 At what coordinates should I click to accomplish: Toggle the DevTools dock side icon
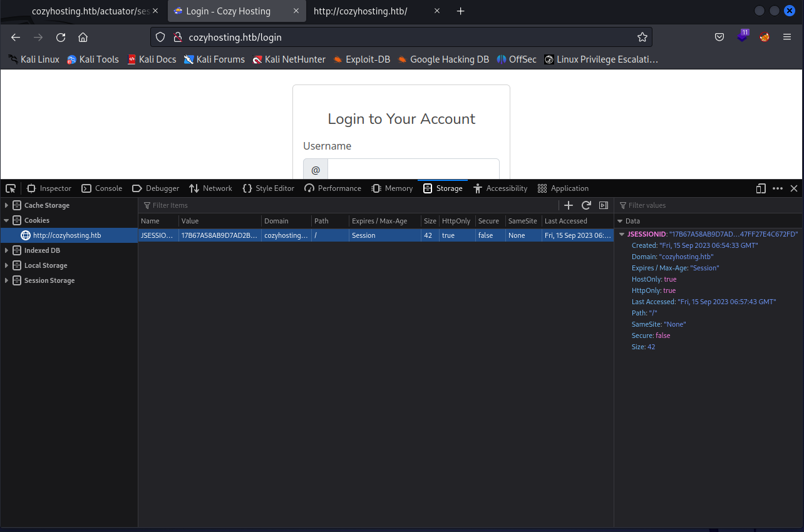(x=761, y=188)
